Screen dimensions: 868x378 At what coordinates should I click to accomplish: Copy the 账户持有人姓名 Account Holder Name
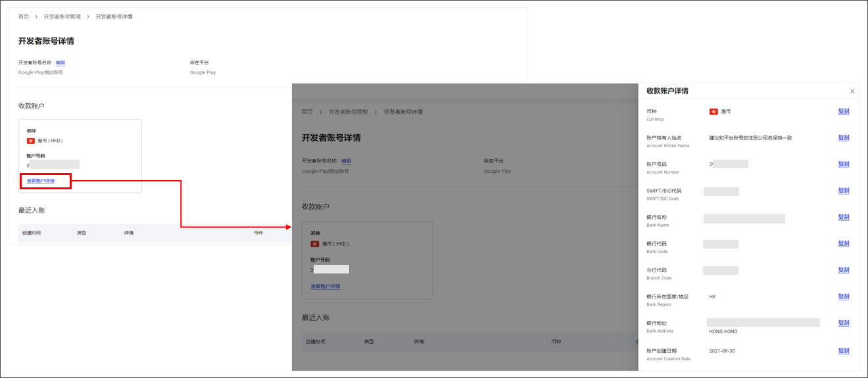click(x=844, y=138)
